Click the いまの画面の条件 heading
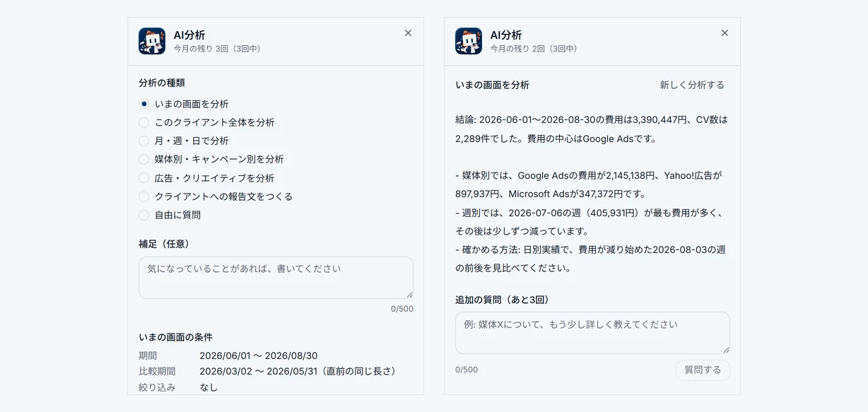Viewport: 868px width, 412px height. 175,337
